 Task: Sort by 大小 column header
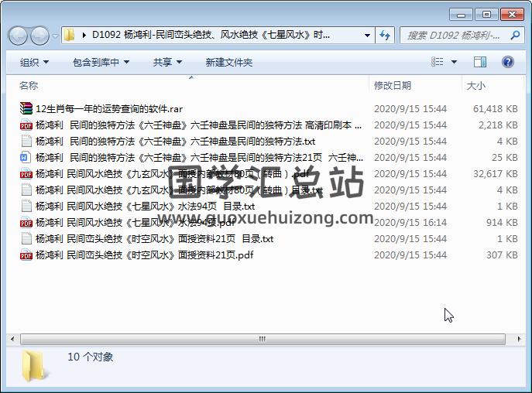[x=476, y=85]
